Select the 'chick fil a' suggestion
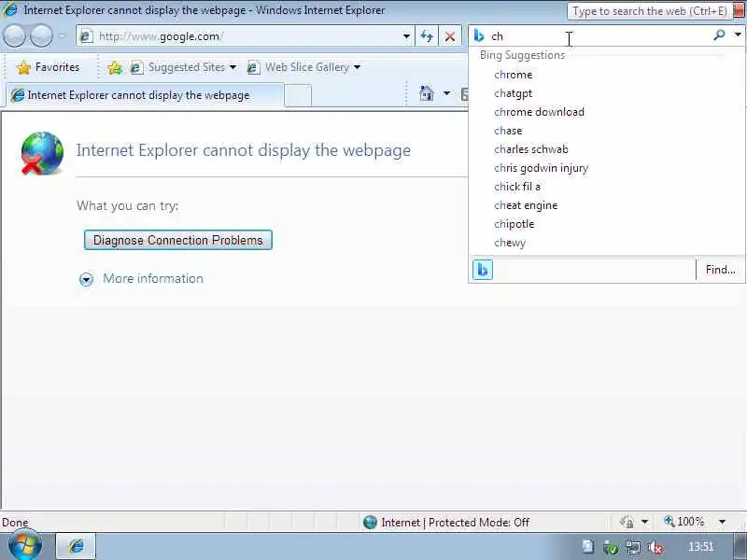The width and height of the screenshot is (747, 560). [x=606, y=187]
